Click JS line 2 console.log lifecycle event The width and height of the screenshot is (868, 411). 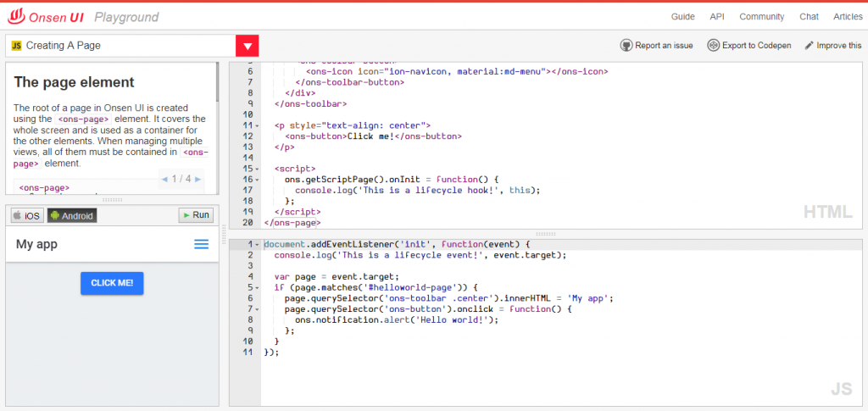pyautogui.click(x=420, y=255)
